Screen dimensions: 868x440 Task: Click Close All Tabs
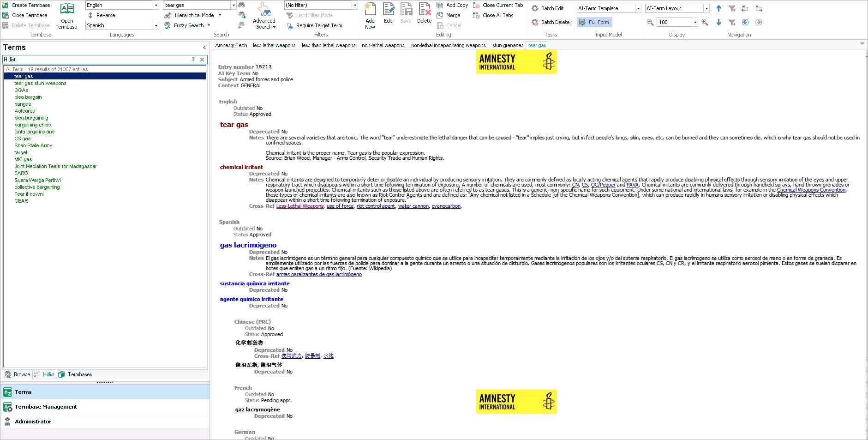[493, 15]
